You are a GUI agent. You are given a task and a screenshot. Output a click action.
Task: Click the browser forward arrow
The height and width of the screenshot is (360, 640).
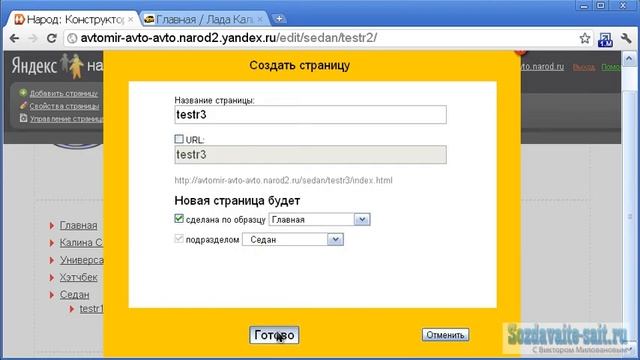point(33,38)
